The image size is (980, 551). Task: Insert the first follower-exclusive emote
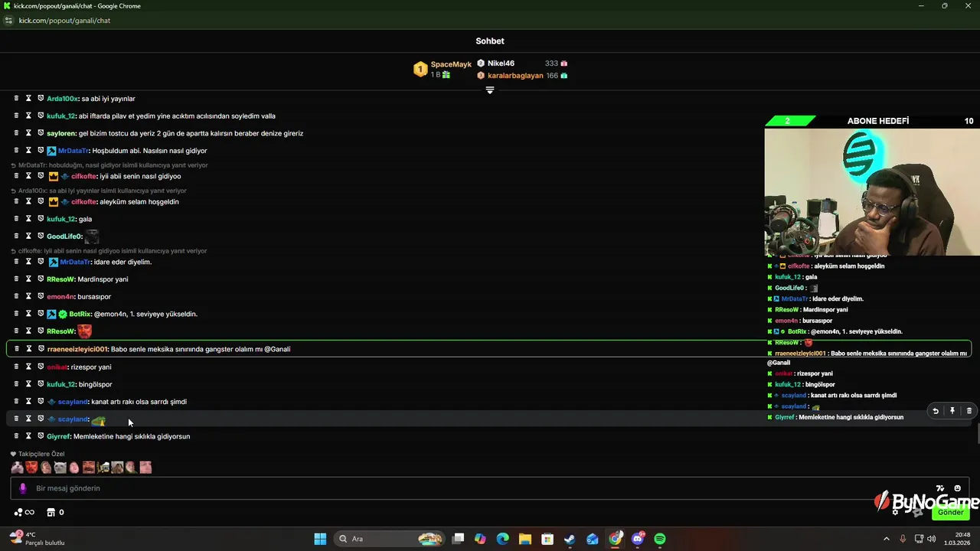(x=18, y=468)
